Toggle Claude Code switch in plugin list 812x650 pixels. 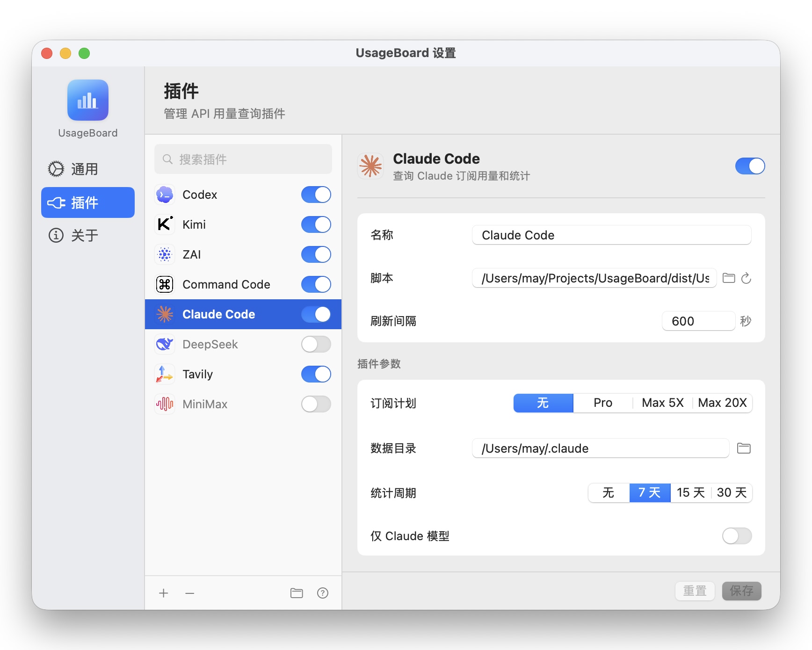point(316,314)
